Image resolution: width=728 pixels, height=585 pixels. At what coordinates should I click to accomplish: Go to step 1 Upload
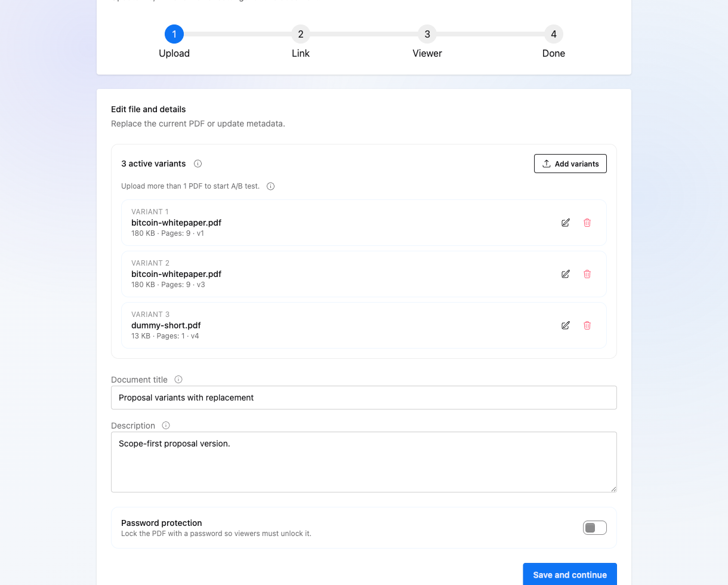point(174,34)
